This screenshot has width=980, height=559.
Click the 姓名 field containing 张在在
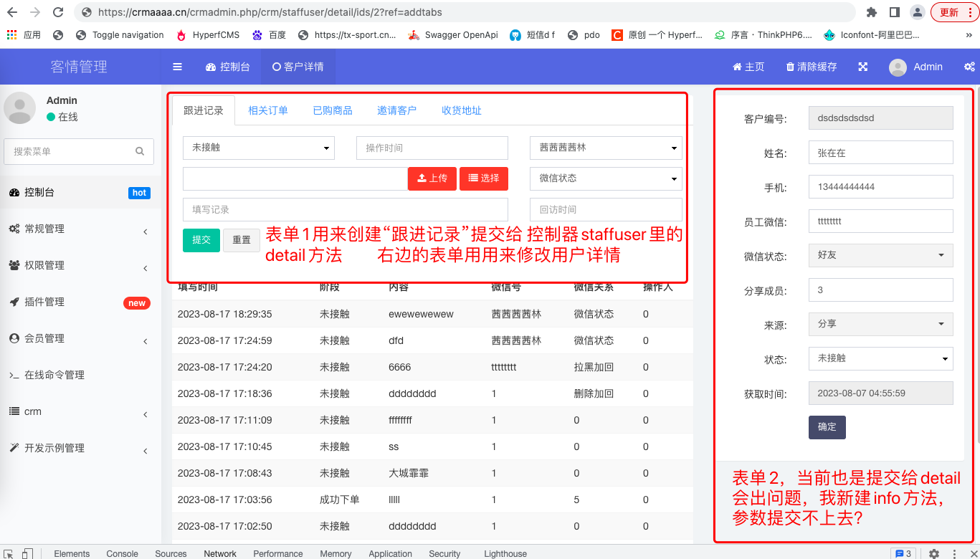pos(881,153)
